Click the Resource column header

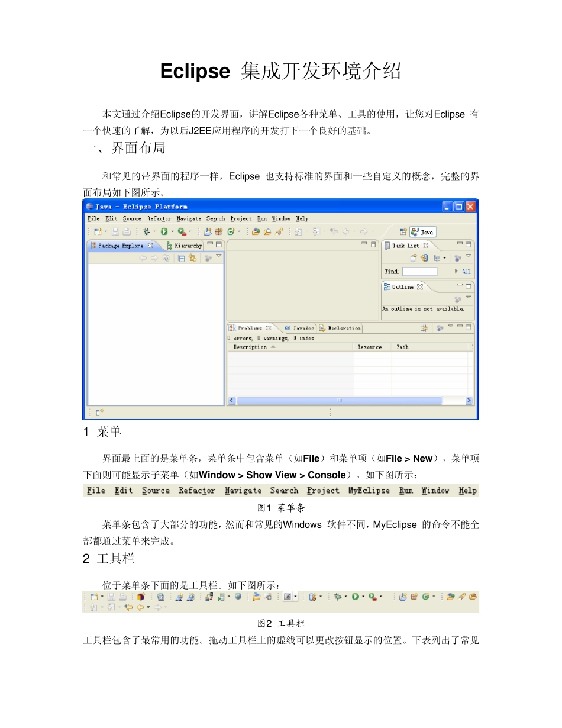pos(373,347)
